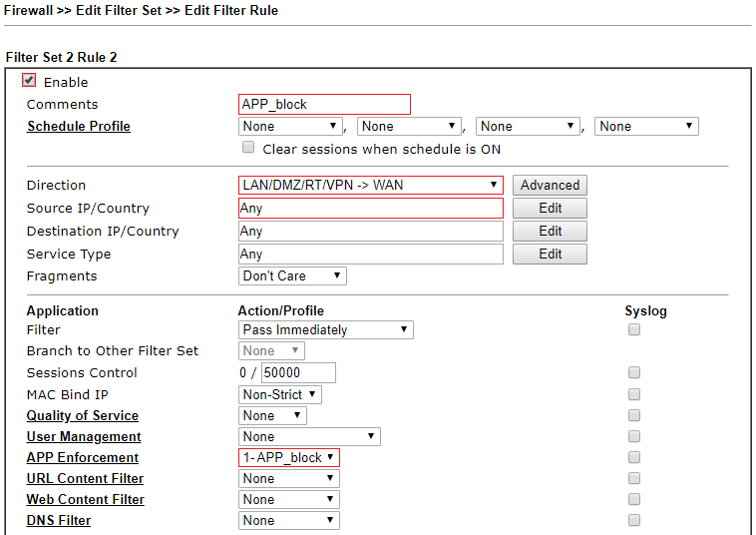Image resolution: width=756 pixels, height=535 pixels.
Task: Edit the Source IP/Country setting
Action: click(x=550, y=208)
